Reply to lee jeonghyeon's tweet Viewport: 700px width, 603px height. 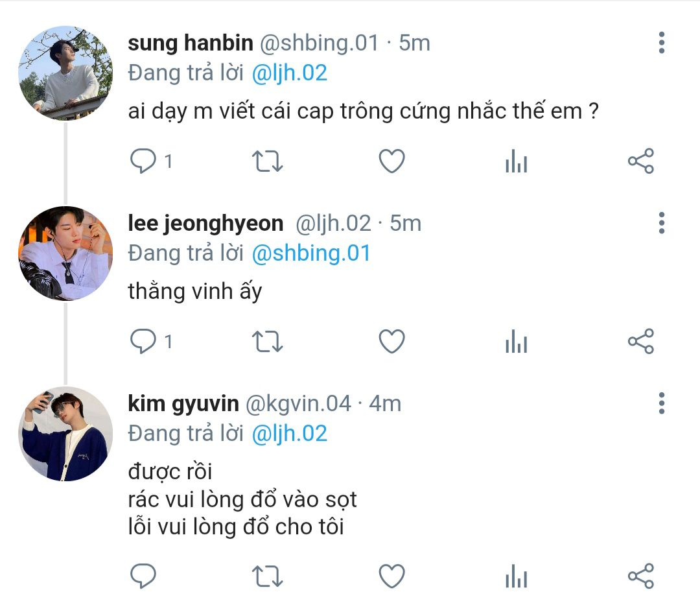(x=143, y=342)
